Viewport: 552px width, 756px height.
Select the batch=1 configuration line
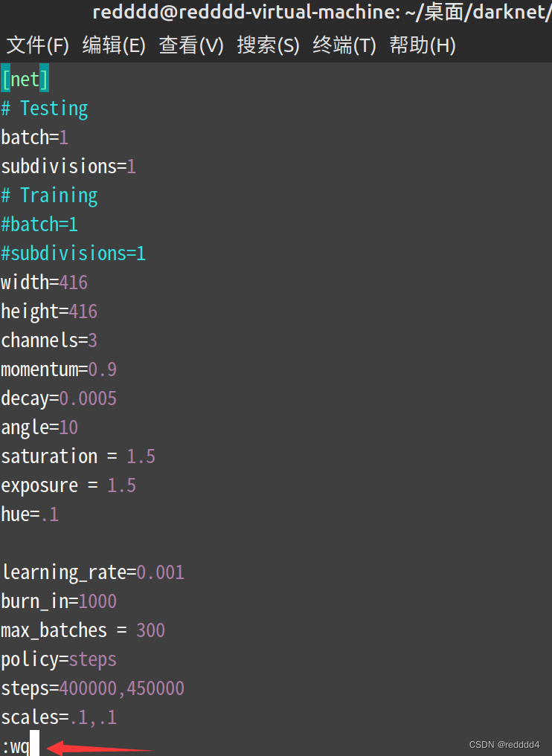34,137
